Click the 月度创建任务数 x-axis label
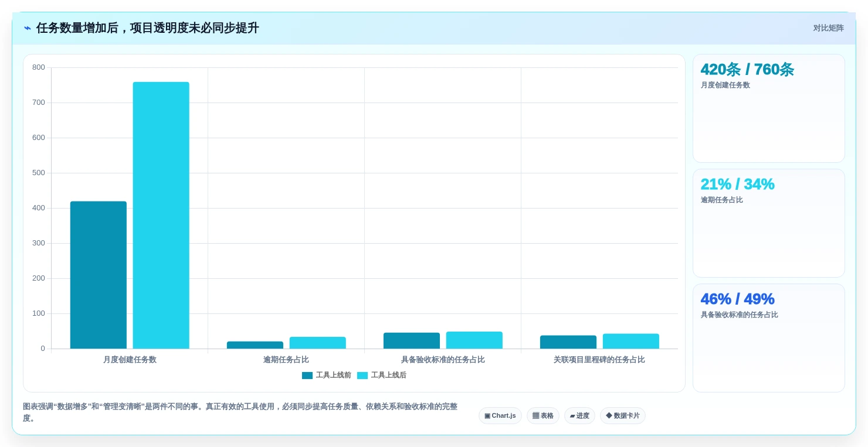This screenshot has width=868, height=447. (x=130, y=360)
